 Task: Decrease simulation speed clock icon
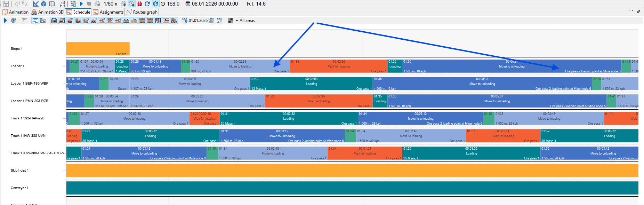click(x=97, y=4)
